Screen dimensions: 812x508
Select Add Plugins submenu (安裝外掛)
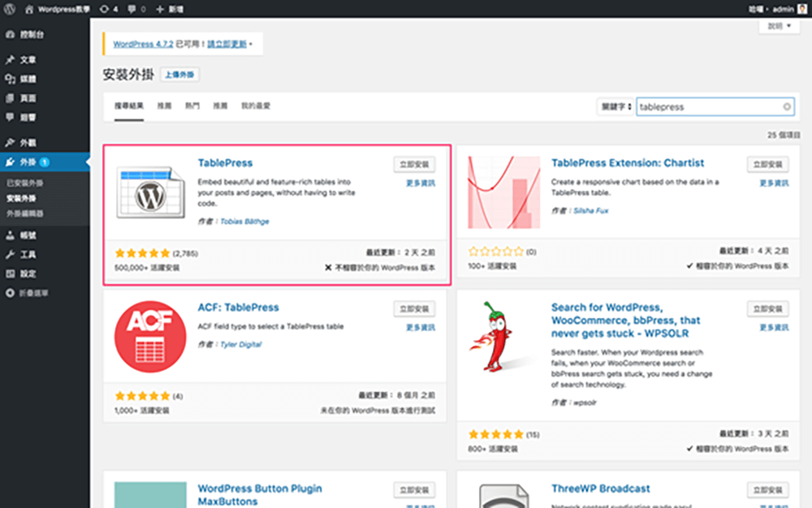click(x=21, y=198)
